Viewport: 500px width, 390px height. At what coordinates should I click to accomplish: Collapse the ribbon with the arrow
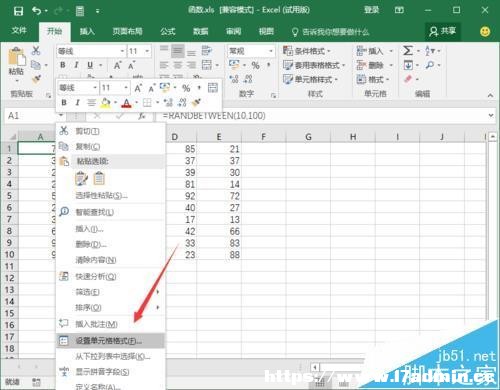[490, 95]
